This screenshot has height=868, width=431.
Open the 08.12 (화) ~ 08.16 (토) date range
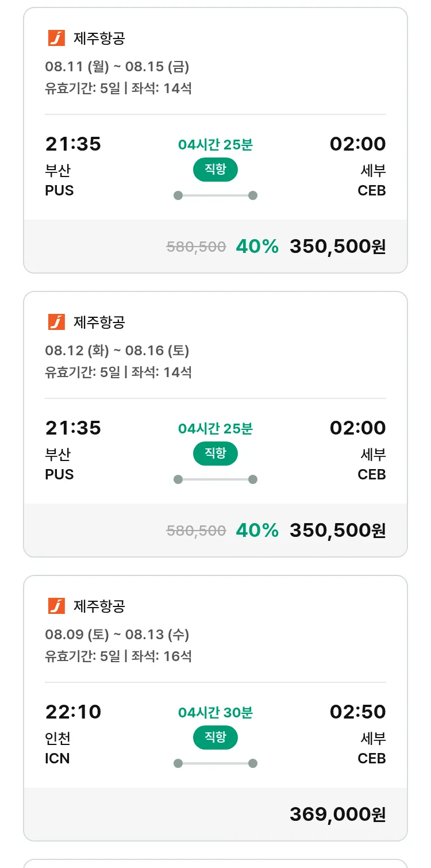point(117,351)
